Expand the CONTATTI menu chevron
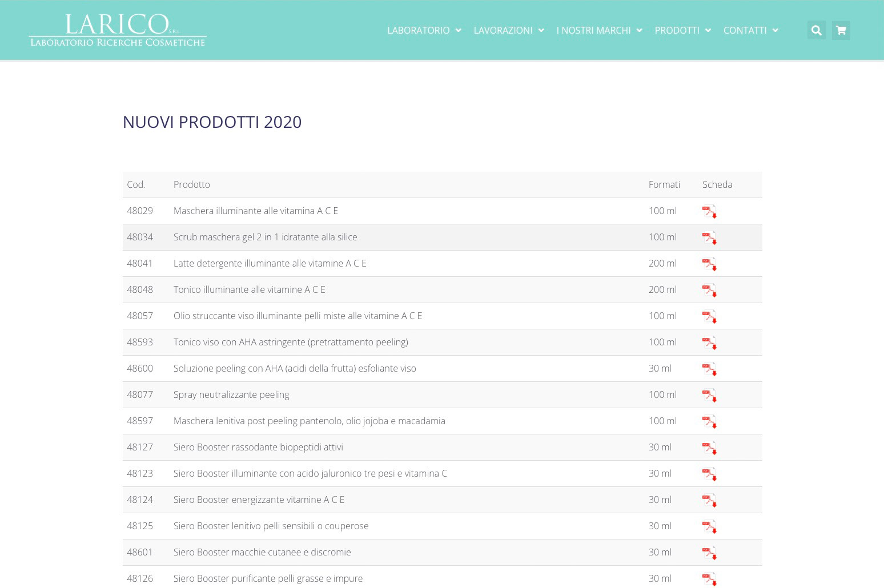 [x=775, y=30]
